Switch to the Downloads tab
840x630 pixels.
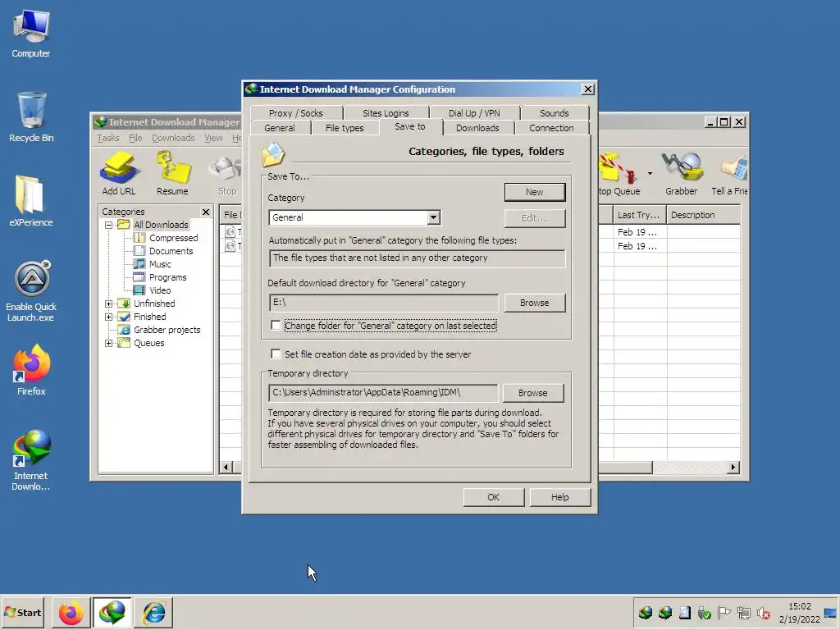pyautogui.click(x=477, y=128)
